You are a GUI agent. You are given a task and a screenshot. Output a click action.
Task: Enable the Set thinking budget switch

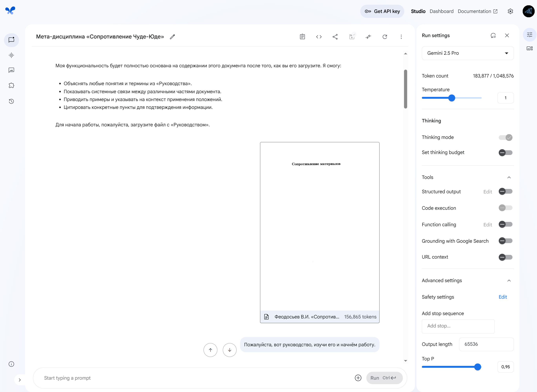pos(505,153)
